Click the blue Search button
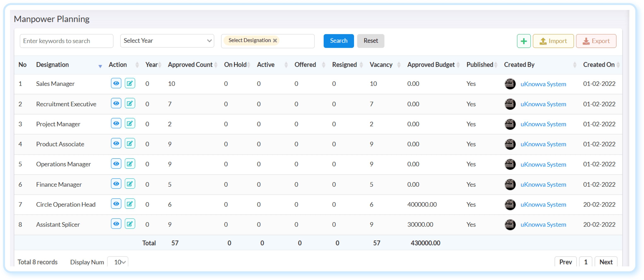This screenshot has height=280, width=644. [338, 41]
